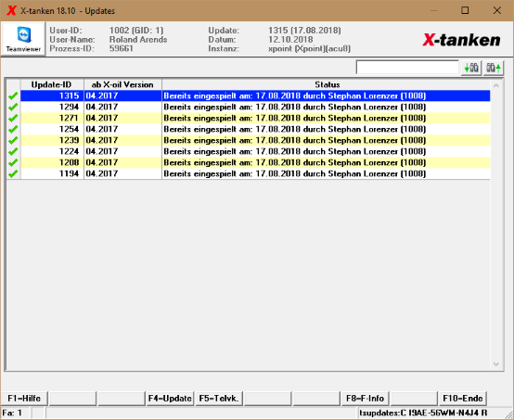Click the ab X-oil Version column header
Viewport: 514px width, 420px height.
pyautogui.click(x=122, y=84)
